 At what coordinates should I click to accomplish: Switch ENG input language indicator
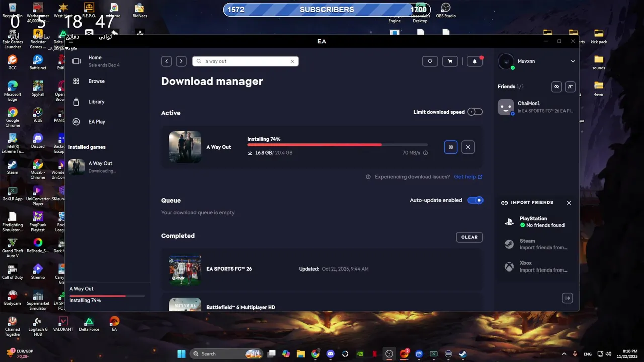point(587,354)
